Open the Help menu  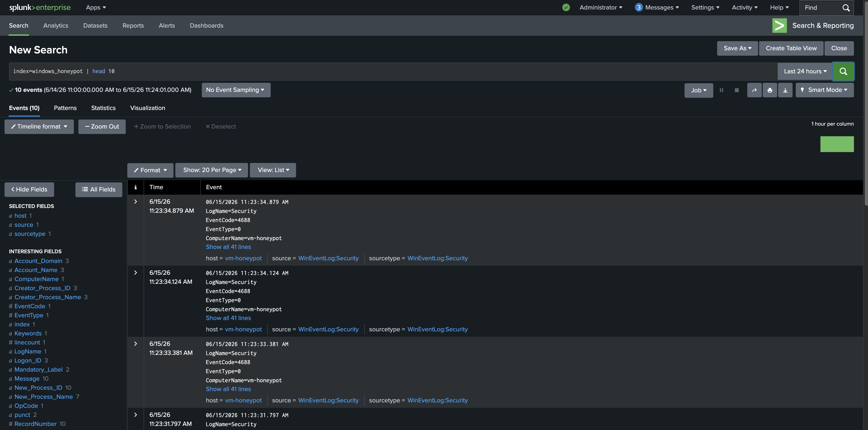point(779,7)
